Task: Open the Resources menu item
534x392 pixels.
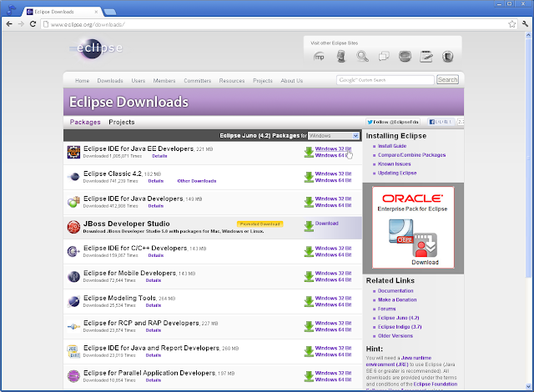Action: click(232, 81)
